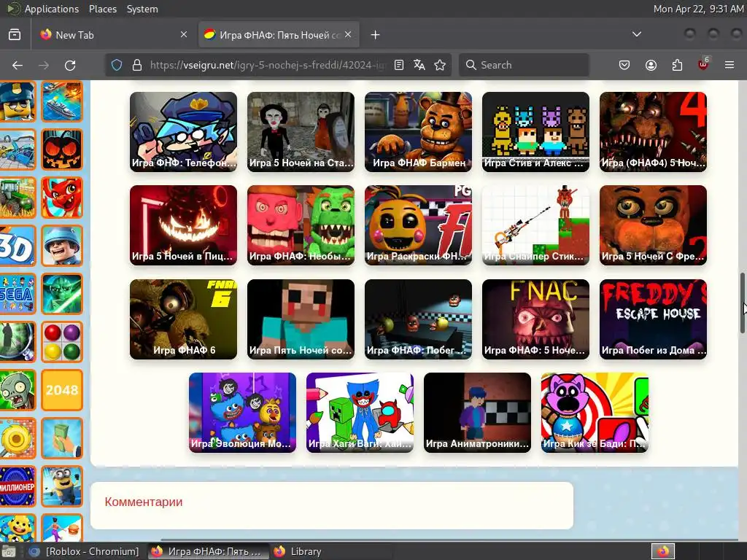Open game Игра 5 Ночей в Пиц...
This screenshot has width=747, height=560.
click(183, 225)
